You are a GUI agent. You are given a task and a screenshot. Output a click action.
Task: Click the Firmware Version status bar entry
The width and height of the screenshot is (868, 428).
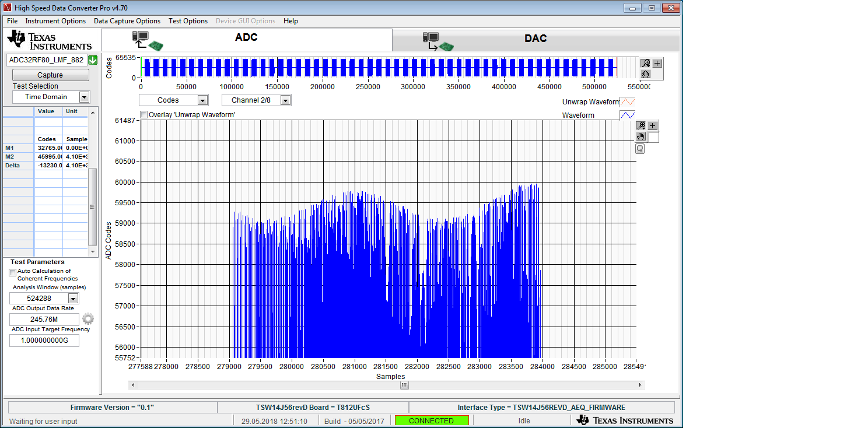click(x=113, y=408)
